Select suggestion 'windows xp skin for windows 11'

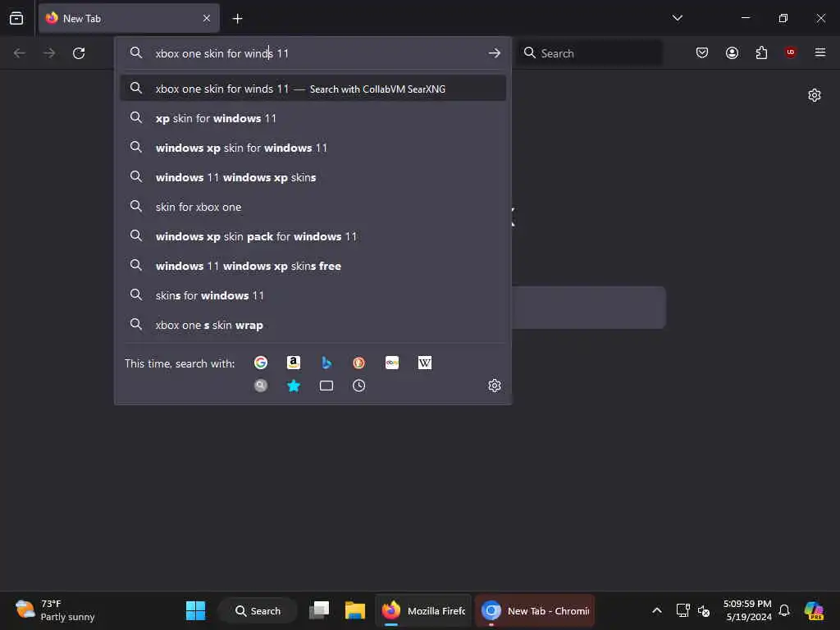point(313,148)
